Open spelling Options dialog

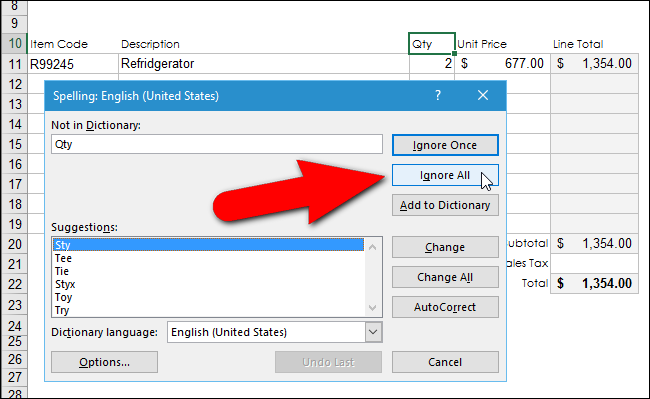[104, 362]
